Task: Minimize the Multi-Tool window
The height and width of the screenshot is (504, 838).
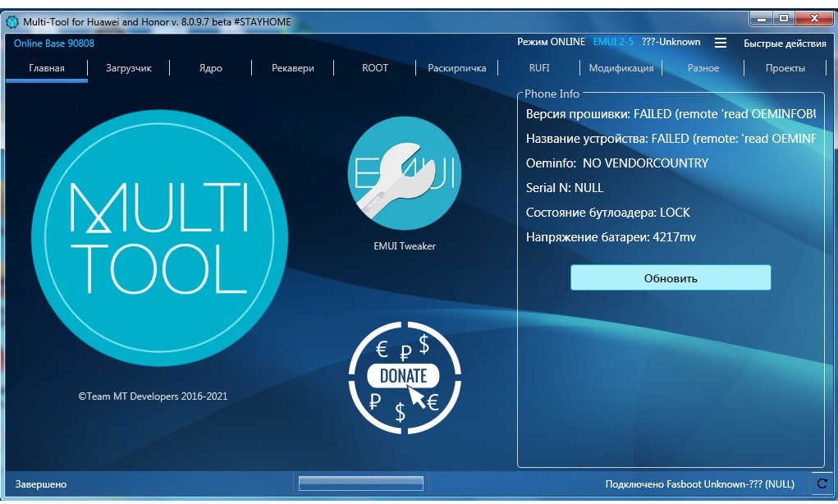Action: 762,19
